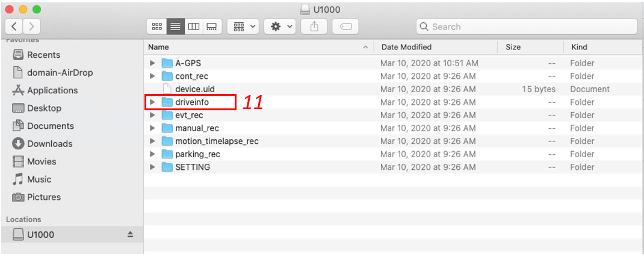Select the motion_timelapse_rec folder name
This screenshot has height=256, width=644.
click(x=217, y=142)
